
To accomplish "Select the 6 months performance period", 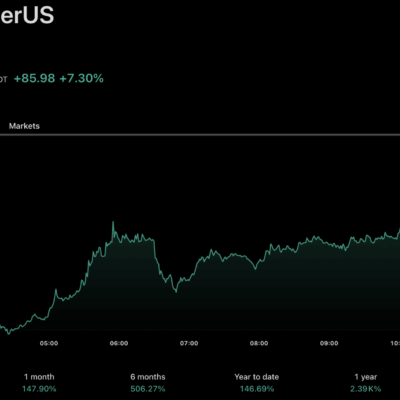I will click(148, 377).
